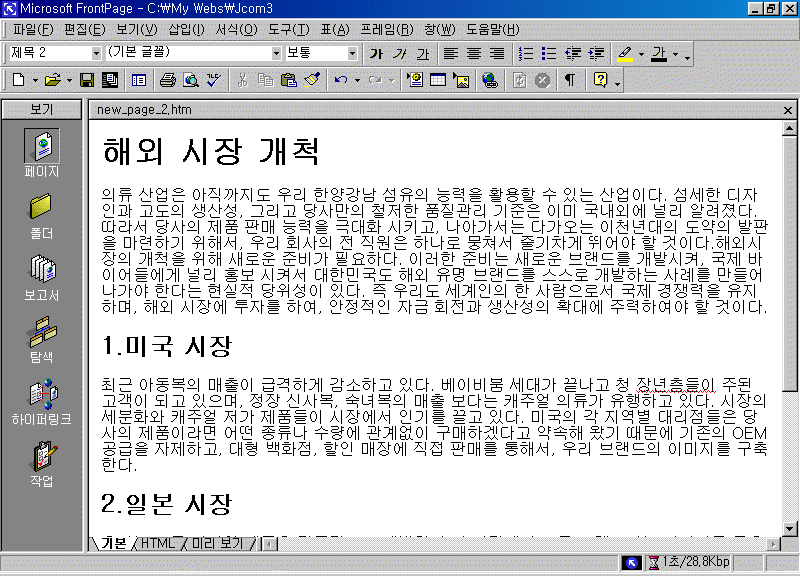Viewport: 800px width, 576px height.
Task: Click the vertical scrollbar down arrow
Action: coord(789,529)
